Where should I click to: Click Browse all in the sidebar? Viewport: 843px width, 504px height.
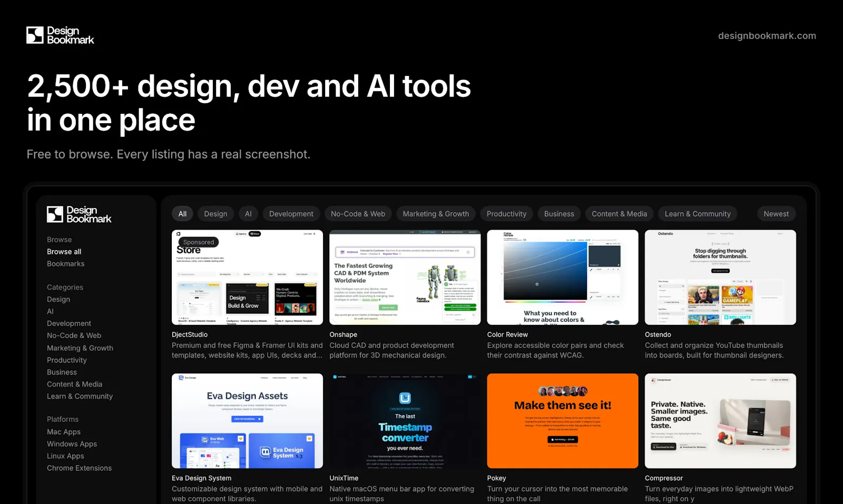(64, 252)
